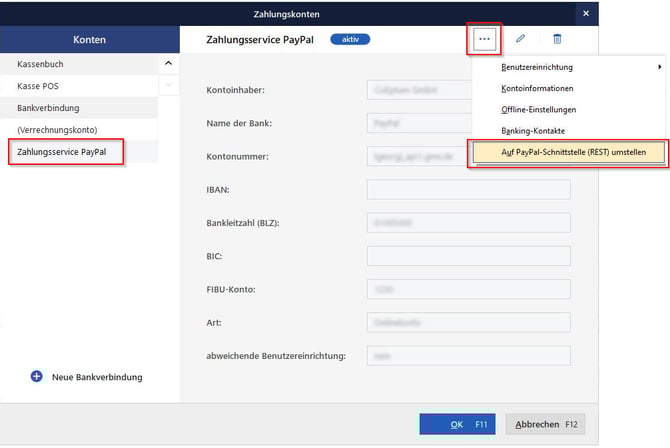
Task: Click the pencil edit icon
Action: [520, 39]
